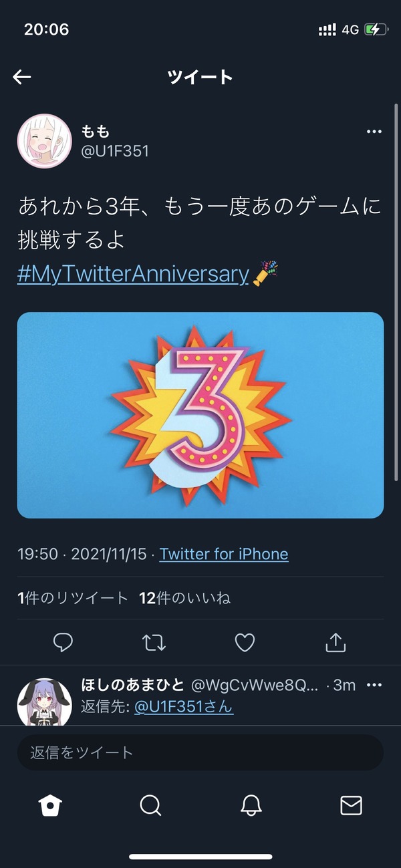
Task: Open the 3rd anniversary image
Action: (x=200, y=415)
